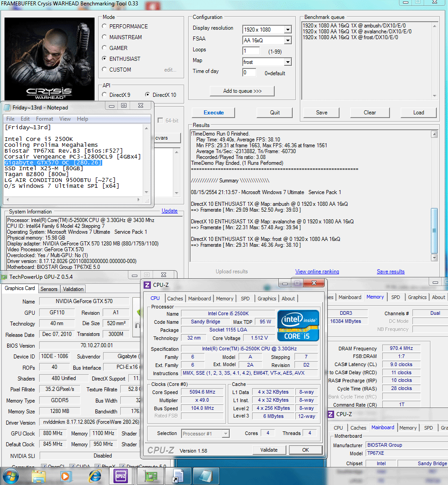Click the Z icon of the lower background CPU-Z window

pos(331,414)
